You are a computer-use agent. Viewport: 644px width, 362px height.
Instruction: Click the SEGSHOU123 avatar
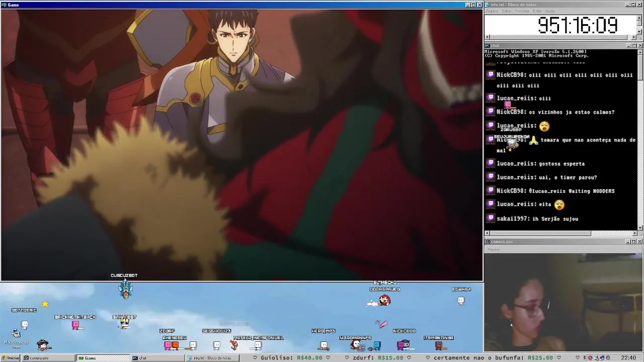pyautogui.click(x=216, y=345)
